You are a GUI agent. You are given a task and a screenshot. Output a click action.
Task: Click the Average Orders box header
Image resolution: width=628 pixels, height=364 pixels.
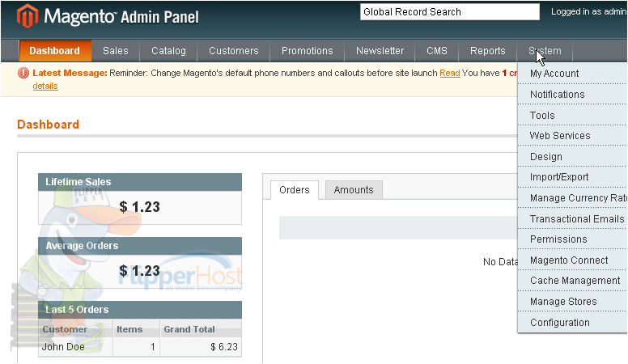pyautogui.click(x=140, y=246)
